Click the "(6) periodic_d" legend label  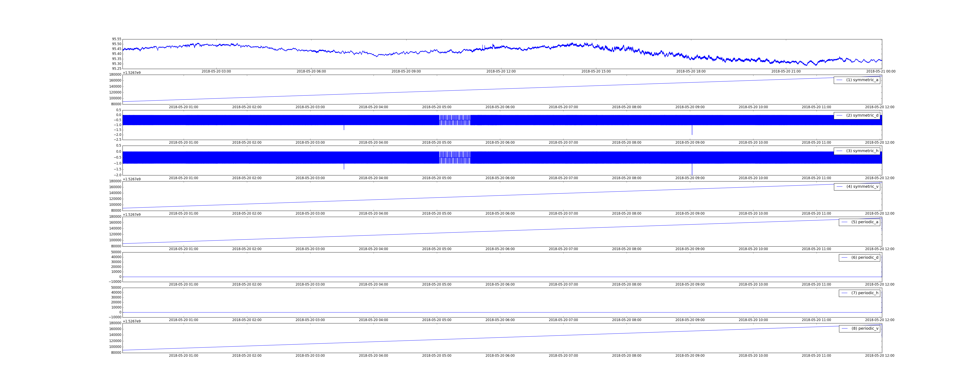pos(865,257)
